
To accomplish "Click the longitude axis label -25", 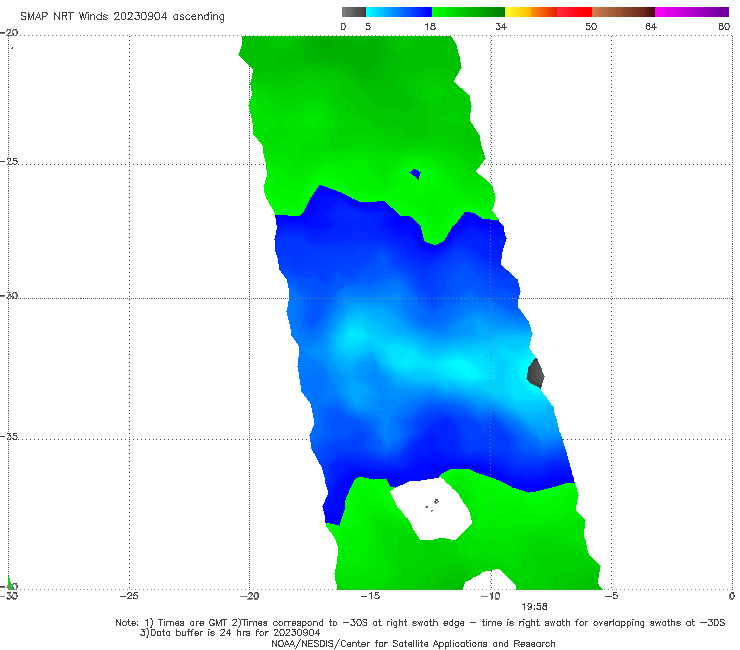I will point(129,596).
